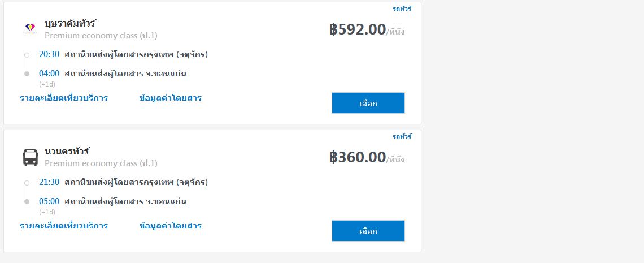This screenshot has width=644, height=263.
Task: Click the filled arrival marker for 05:00 trip
Action: click(27, 201)
